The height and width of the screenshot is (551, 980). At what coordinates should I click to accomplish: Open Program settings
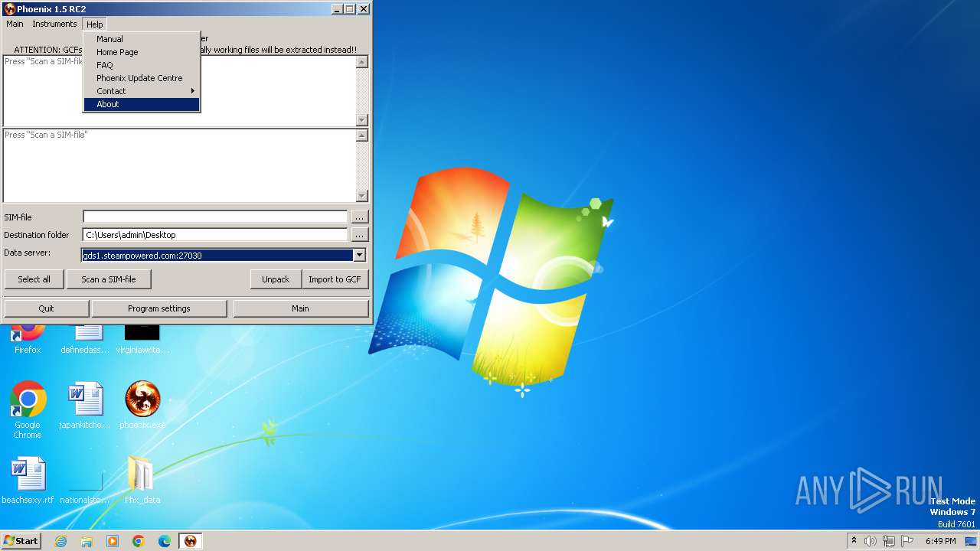click(159, 308)
